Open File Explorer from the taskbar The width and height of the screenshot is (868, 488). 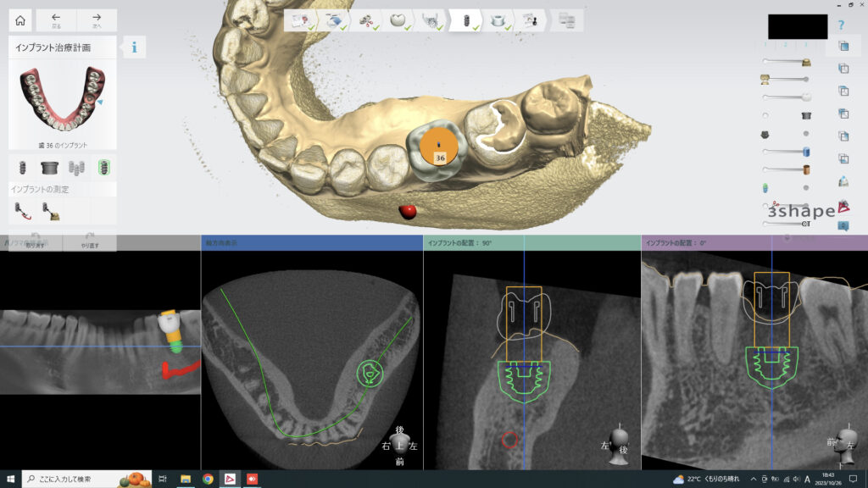[x=186, y=480]
